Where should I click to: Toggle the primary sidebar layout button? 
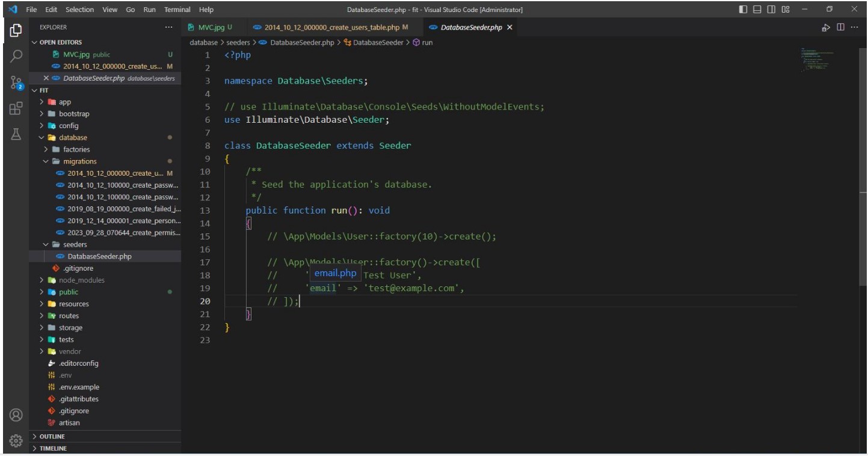tap(743, 10)
